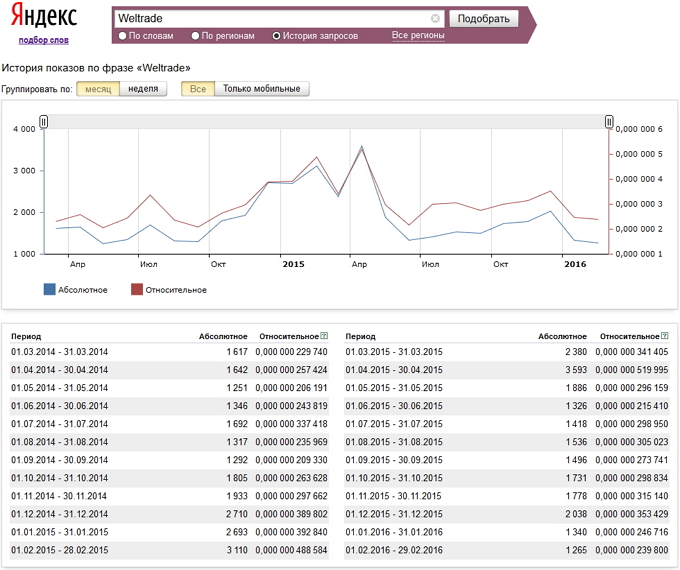Image resolution: width=680 pixels, height=570 pixels.
Task: Click the absolute value 2 710
Action: [237, 514]
